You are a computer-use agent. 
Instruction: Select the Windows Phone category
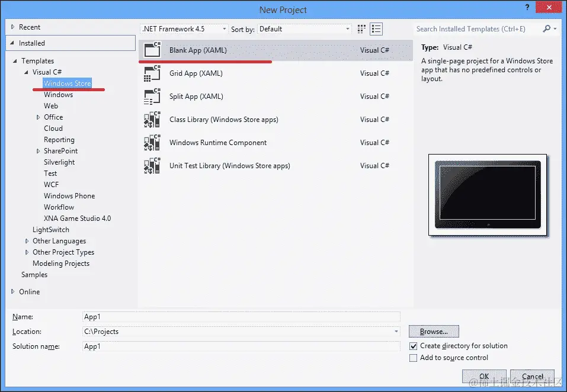(x=69, y=196)
